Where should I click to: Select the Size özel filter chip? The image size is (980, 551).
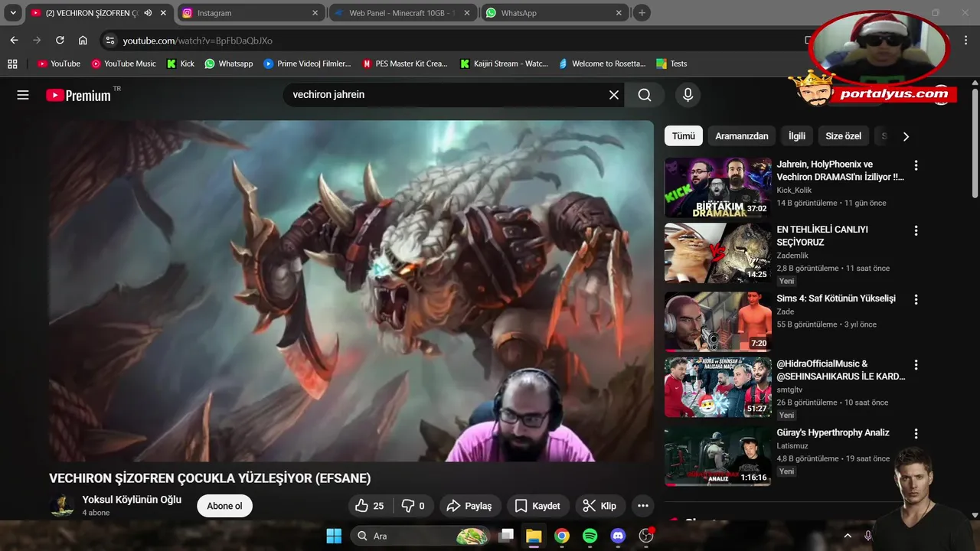point(844,136)
